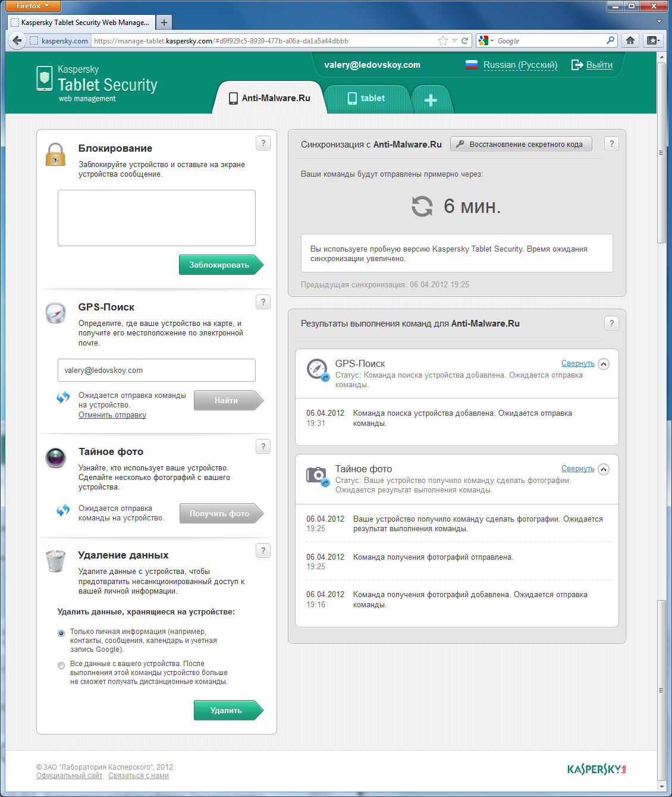Image resolution: width=672 pixels, height=797 pixels.
Task: Go back with the browser back arrow
Action: tap(17, 40)
